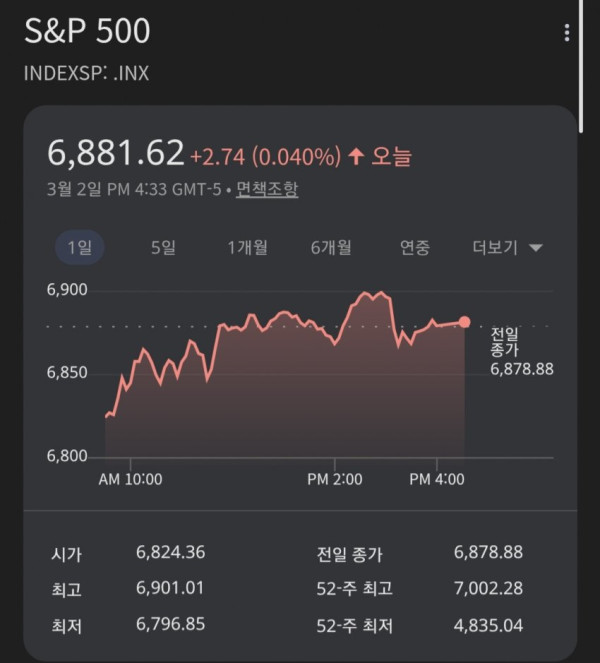Click the 최저 value 6,796.85
The height and width of the screenshot is (663, 600).
pyautogui.click(x=170, y=624)
